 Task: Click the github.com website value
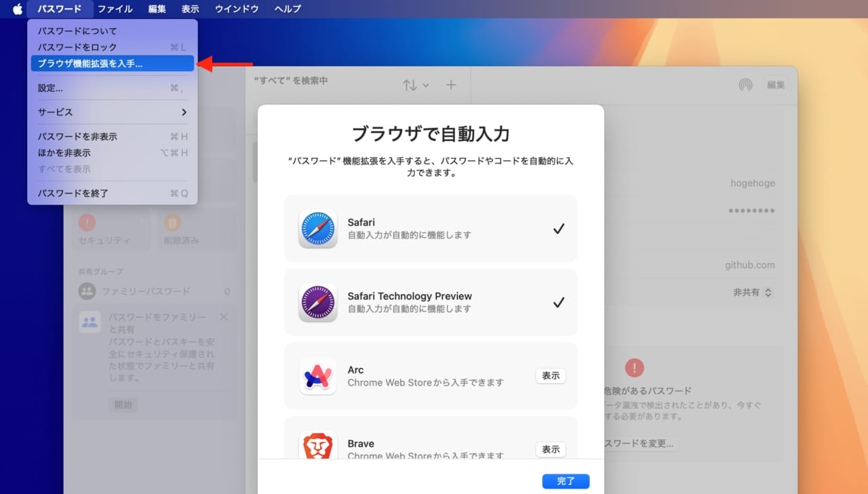[749, 266]
